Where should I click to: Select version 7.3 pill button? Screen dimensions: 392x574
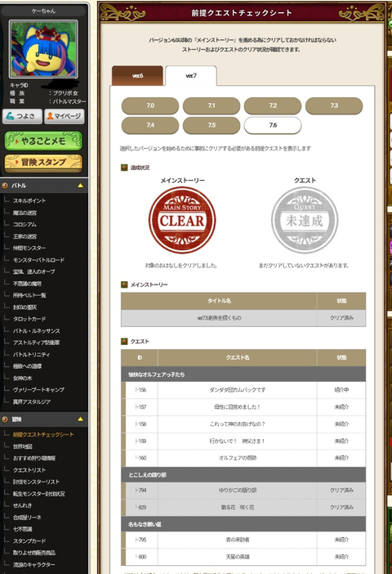coord(334,105)
